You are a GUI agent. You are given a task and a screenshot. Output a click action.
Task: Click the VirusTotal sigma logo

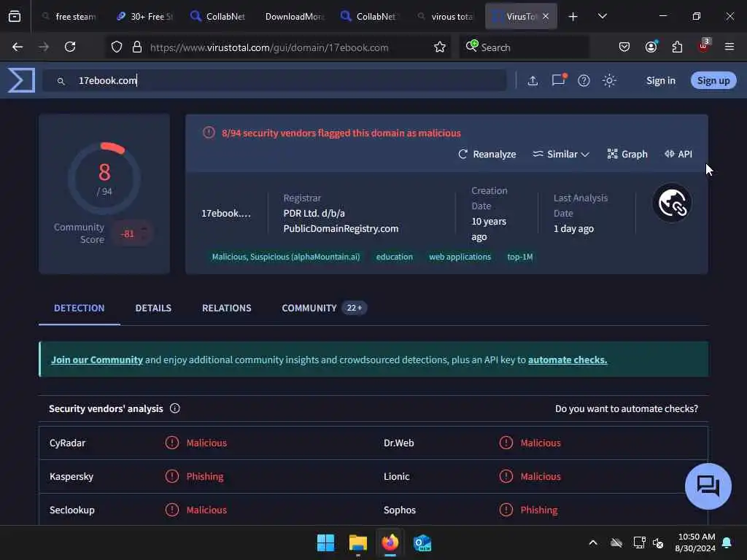[x=21, y=80]
